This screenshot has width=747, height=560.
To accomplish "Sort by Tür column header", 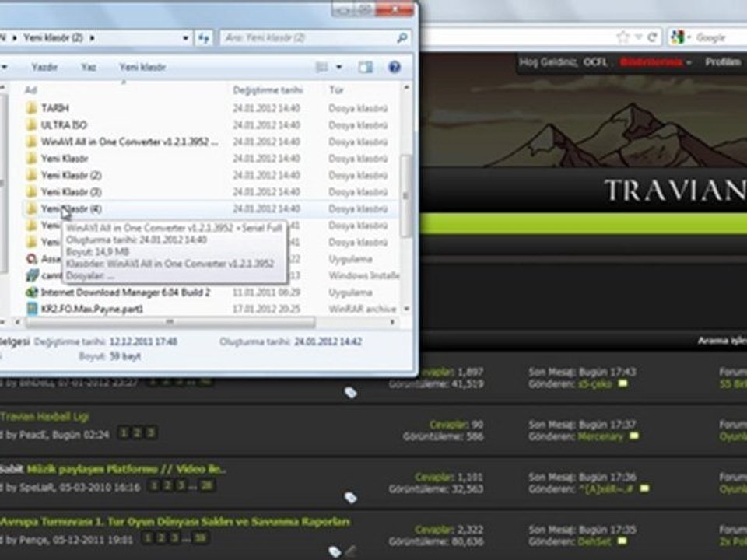I will (336, 89).
